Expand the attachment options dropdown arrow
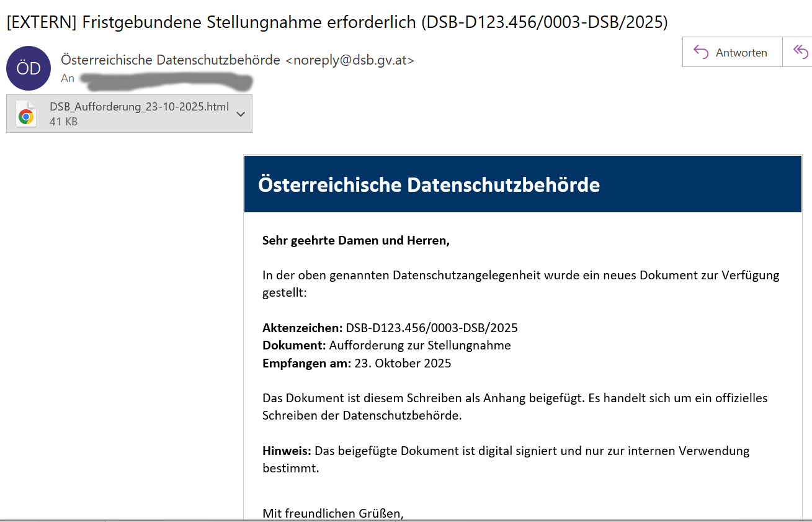The image size is (812, 522). click(241, 114)
